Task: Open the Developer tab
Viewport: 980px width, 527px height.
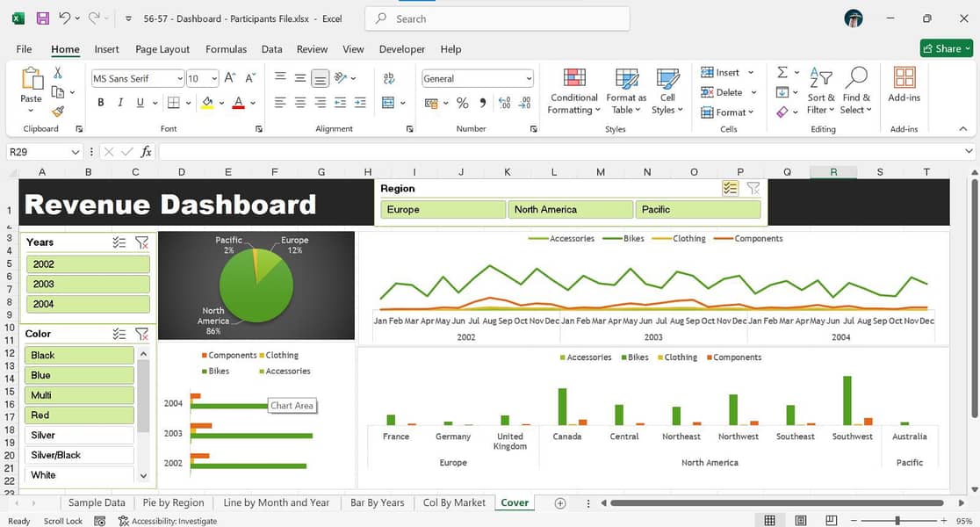Action: [402, 49]
